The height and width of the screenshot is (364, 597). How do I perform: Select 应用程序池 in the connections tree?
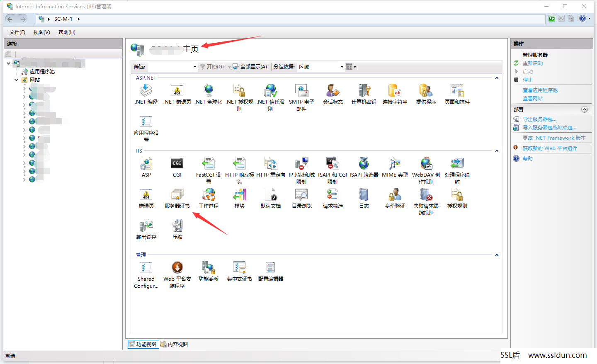click(42, 72)
